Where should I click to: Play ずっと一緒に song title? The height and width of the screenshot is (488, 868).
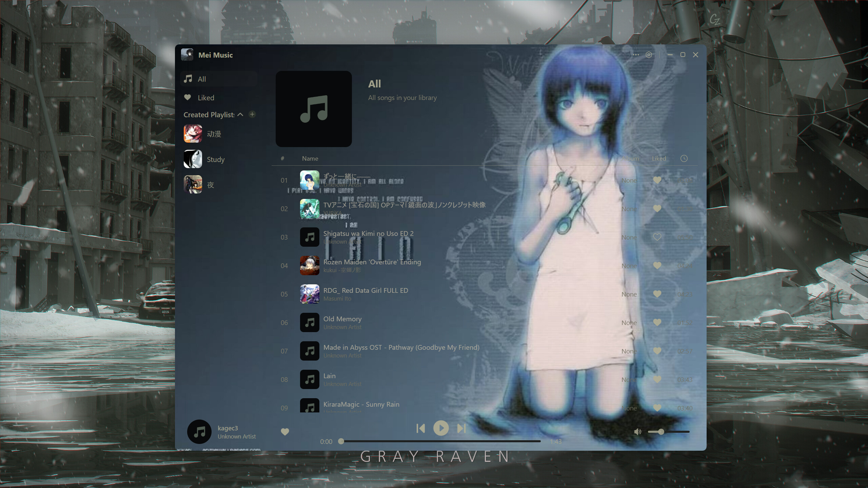point(347,176)
